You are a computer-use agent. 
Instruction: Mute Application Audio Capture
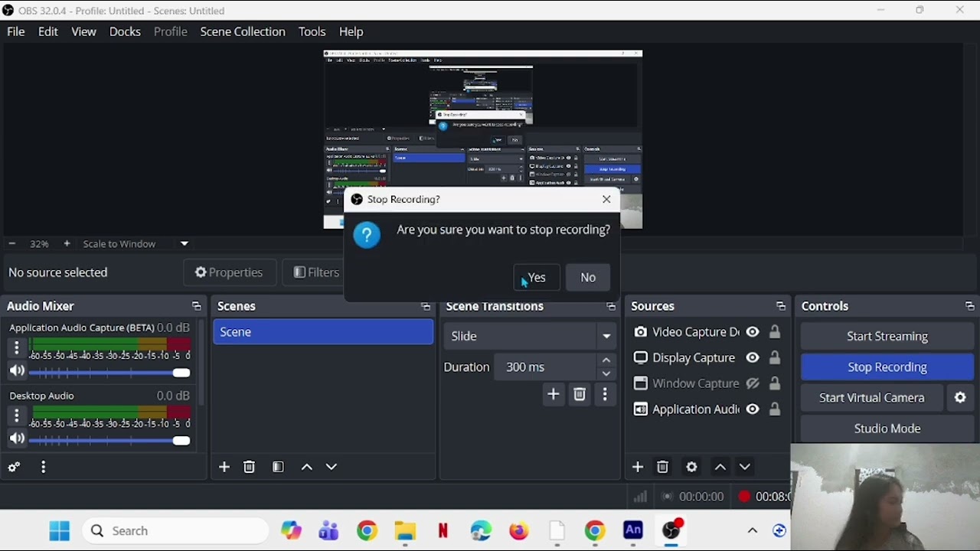pyautogui.click(x=16, y=372)
